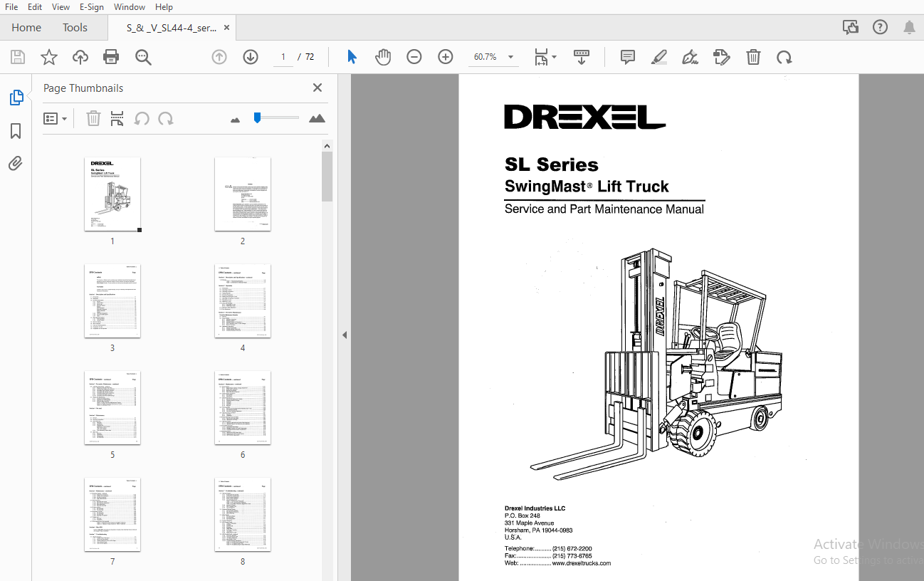Open Page Thumbnails panel icon in sidebar

pos(16,98)
